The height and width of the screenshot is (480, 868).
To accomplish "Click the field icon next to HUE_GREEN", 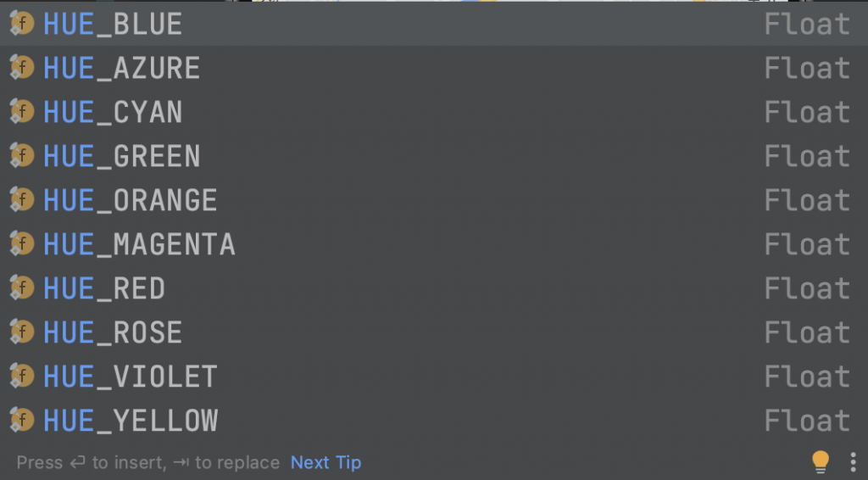I will pos(22,156).
